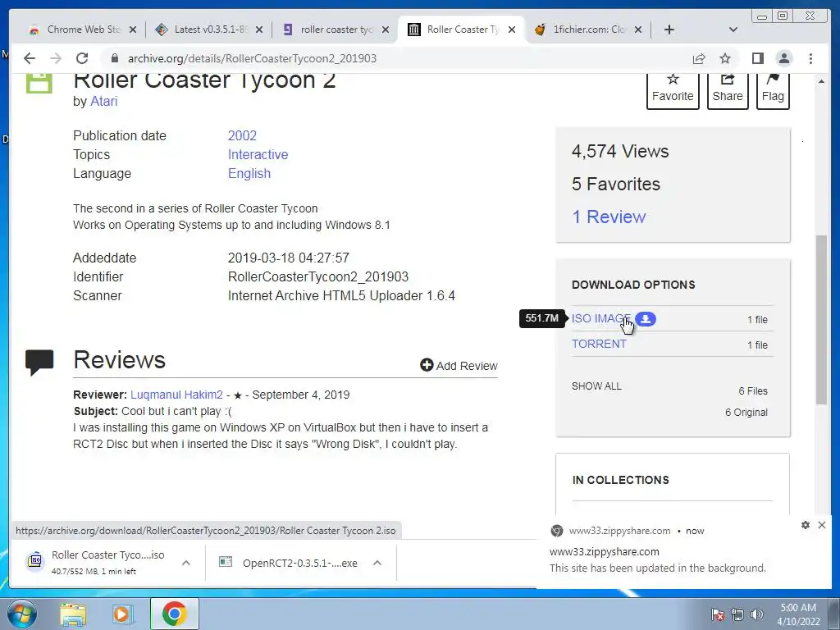Viewport: 840px width, 630px height.
Task: Click the 4,574 Views text
Action: pyautogui.click(x=620, y=151)
